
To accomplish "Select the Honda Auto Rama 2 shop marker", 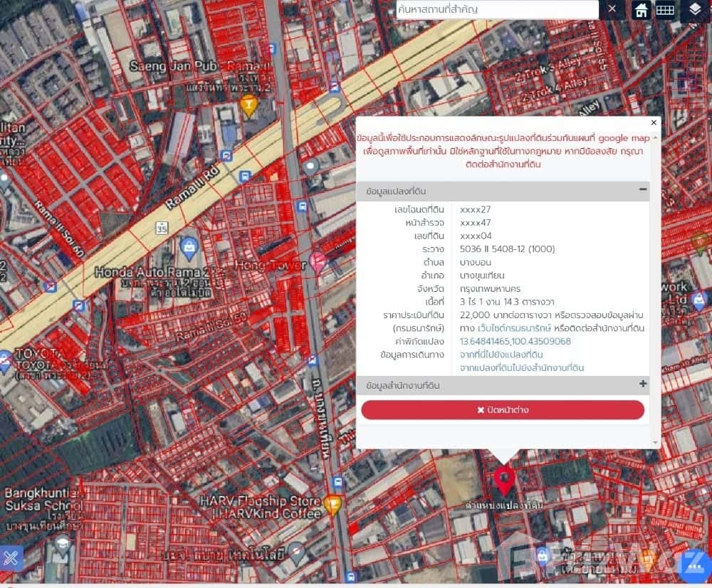I will pyautogui.click(x=189, y=248).
